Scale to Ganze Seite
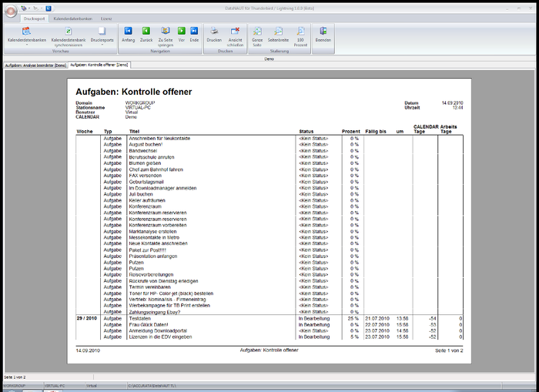This screenshot has height=392, width=539. tap(257, 37)
